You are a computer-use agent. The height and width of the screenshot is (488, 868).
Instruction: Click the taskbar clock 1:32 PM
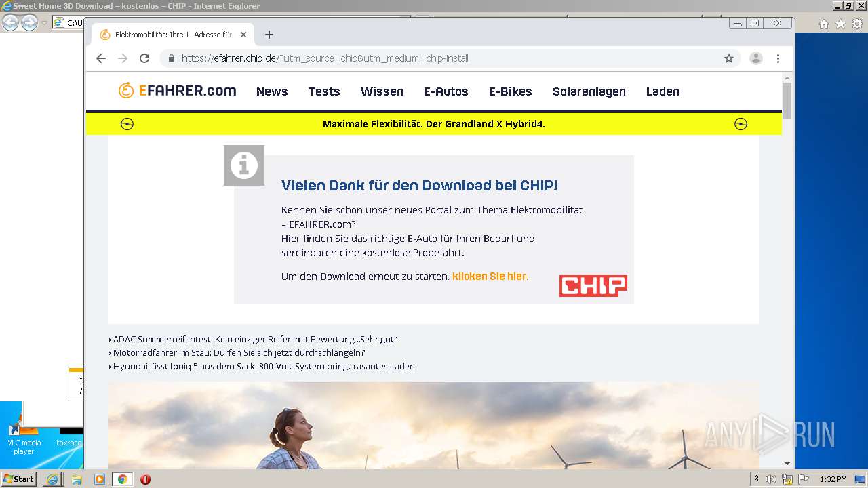[833, 479]
